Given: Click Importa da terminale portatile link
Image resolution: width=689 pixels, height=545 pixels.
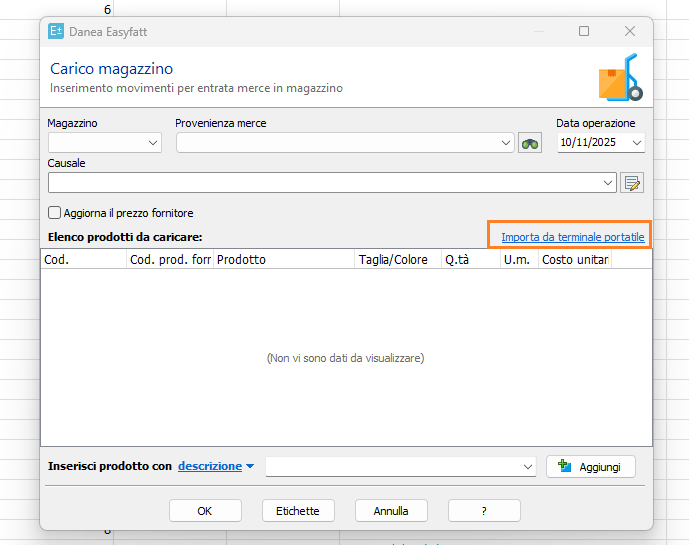Looking at the screenshot, I should coord(572,237).
